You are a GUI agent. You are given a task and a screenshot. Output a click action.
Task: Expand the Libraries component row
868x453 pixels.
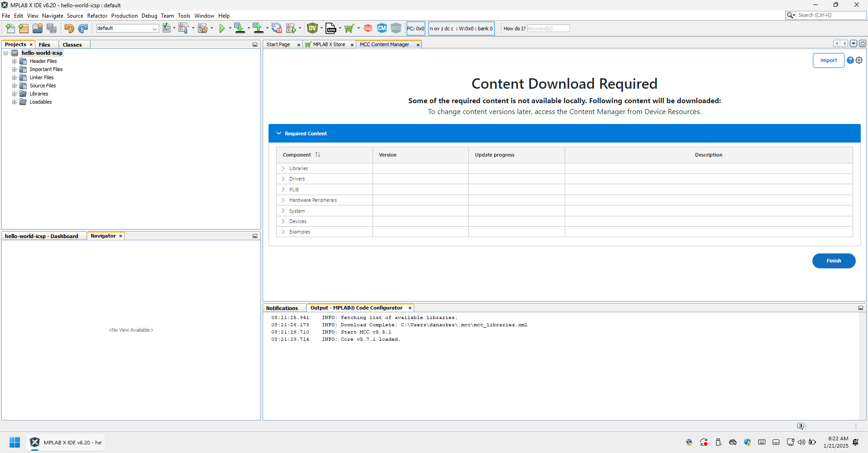click(x=283, y=168)
